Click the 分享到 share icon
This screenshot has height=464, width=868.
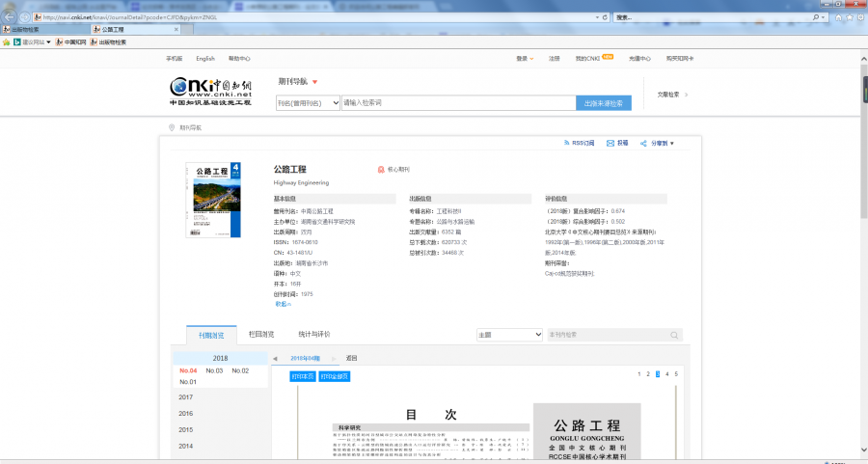(x=642, y=143)
